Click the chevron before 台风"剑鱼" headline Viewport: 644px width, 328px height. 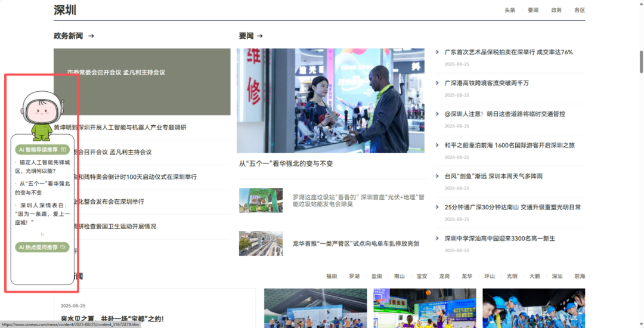pos(437,177)
